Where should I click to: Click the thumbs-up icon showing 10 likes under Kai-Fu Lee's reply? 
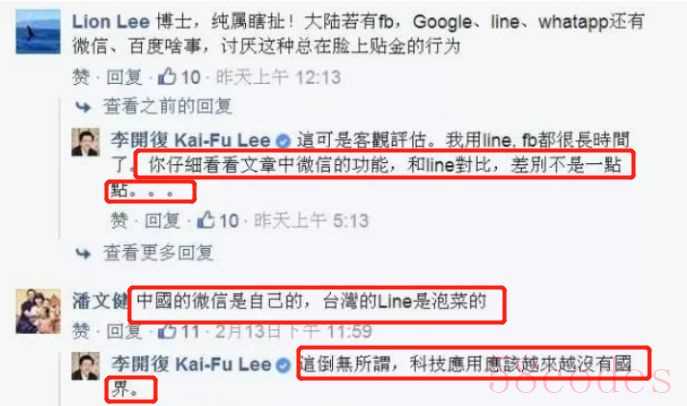pyautogui.click(x=205, y=220)
